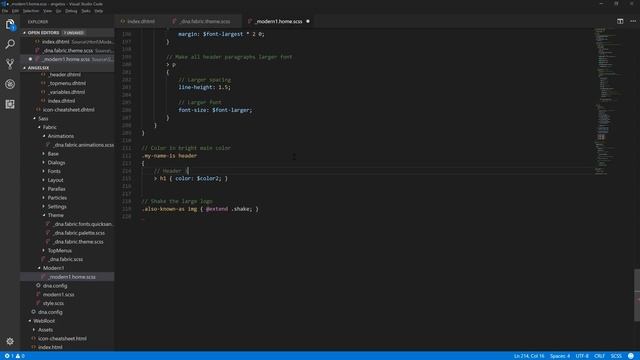Click the code minimap overview
Screen dimensions: 640x360
point(608,102)
